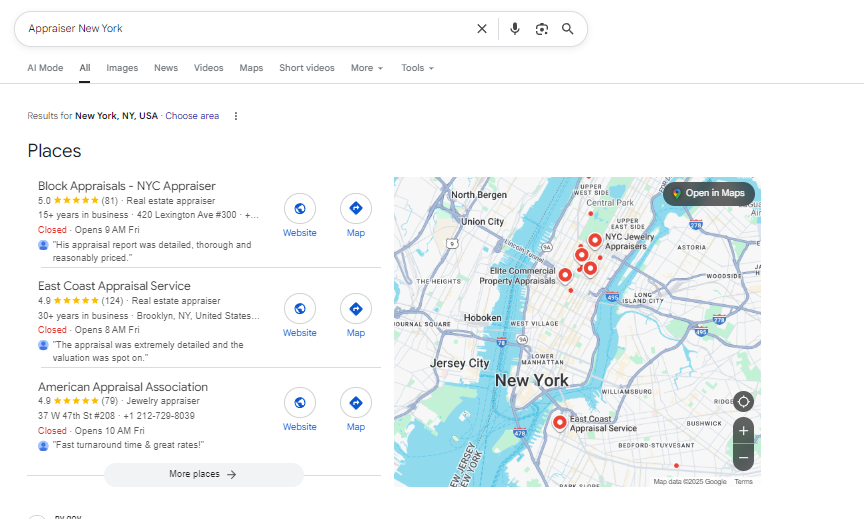Switch to the AI Mode tab
This screenshot has width=864, height=519.
[x=45, y=68]
